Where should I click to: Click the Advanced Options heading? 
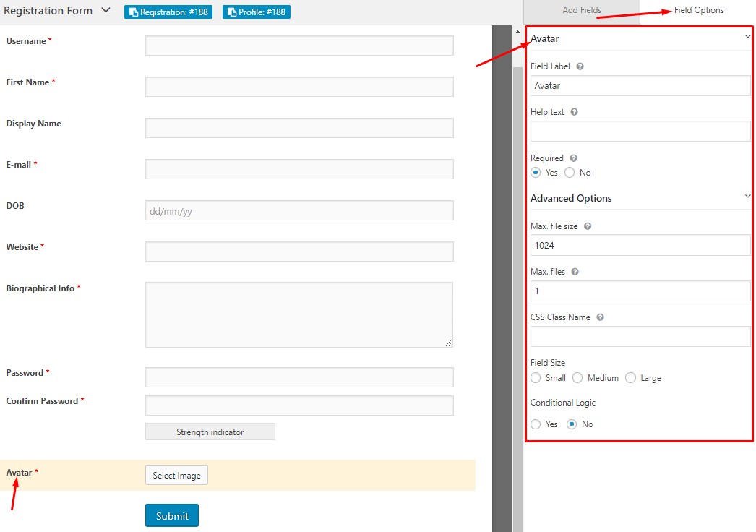click(x=571, y=198)
